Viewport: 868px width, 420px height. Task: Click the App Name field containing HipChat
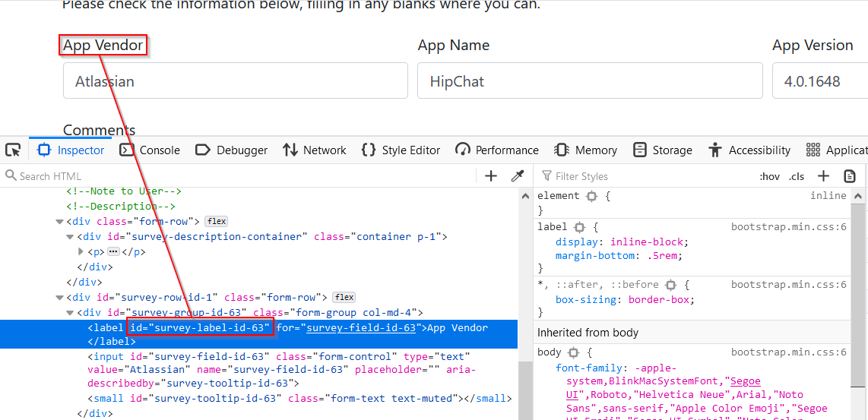pyautogui.click(x=590, y=81)
